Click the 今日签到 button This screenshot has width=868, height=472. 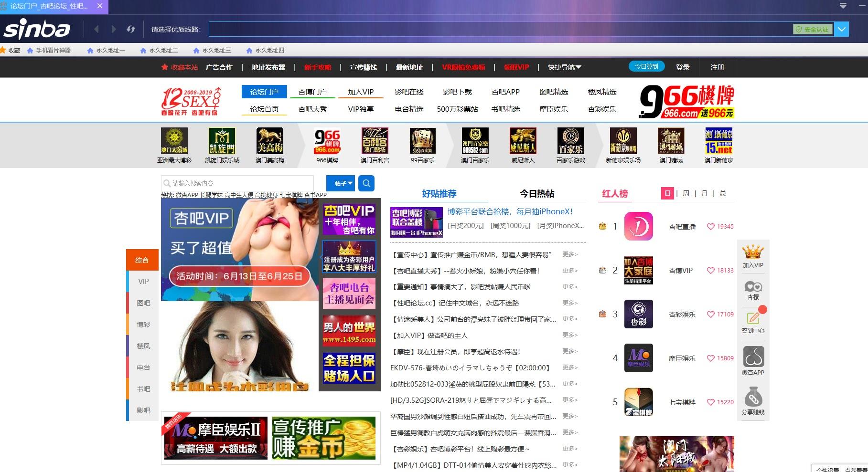646,66
